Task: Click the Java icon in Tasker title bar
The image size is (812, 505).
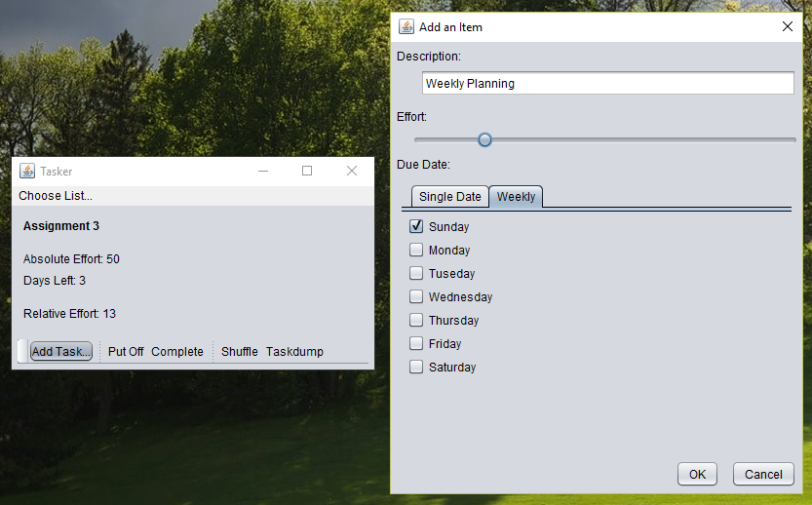Action: point(27,172)
